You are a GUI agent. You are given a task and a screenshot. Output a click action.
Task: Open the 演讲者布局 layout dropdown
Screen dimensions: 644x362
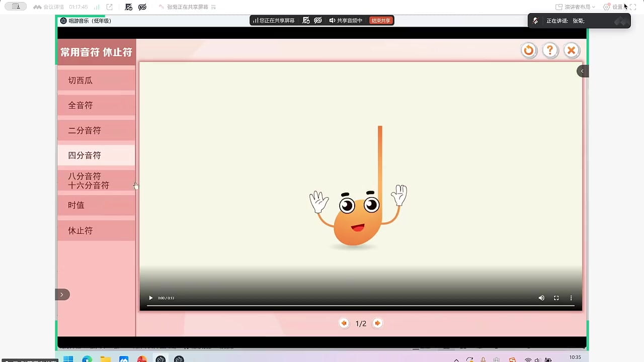click(576, 7)
